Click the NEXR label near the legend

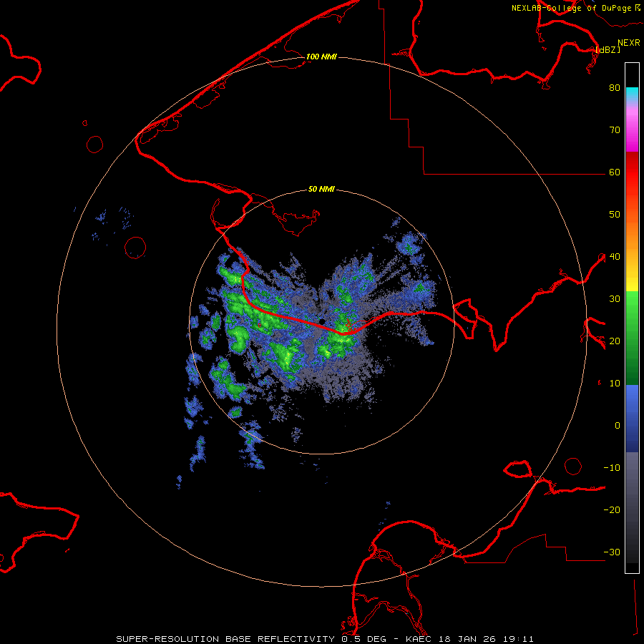(x=629, y=43)
